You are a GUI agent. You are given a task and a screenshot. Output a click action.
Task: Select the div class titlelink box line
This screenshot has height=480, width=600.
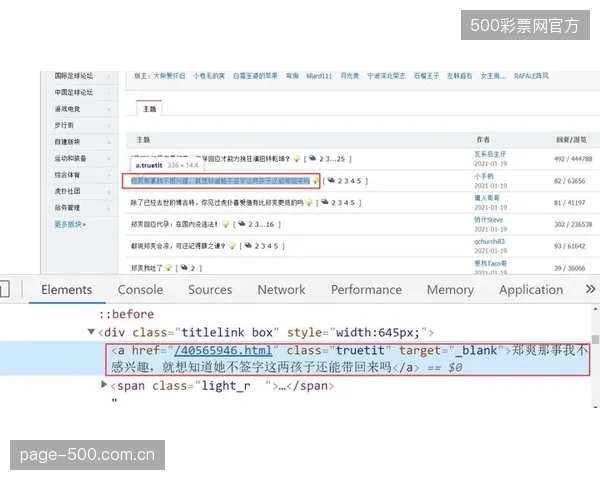pos(266,332)
